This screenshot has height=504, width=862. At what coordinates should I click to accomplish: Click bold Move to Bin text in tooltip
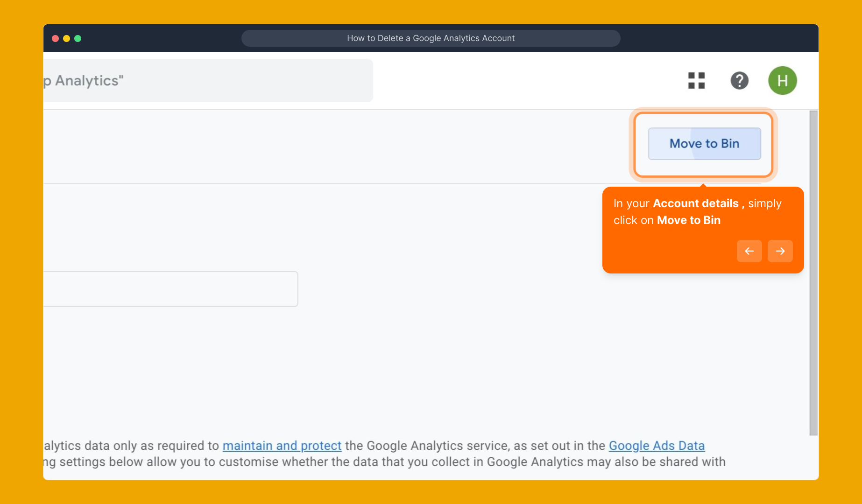[x=688, y=220]
